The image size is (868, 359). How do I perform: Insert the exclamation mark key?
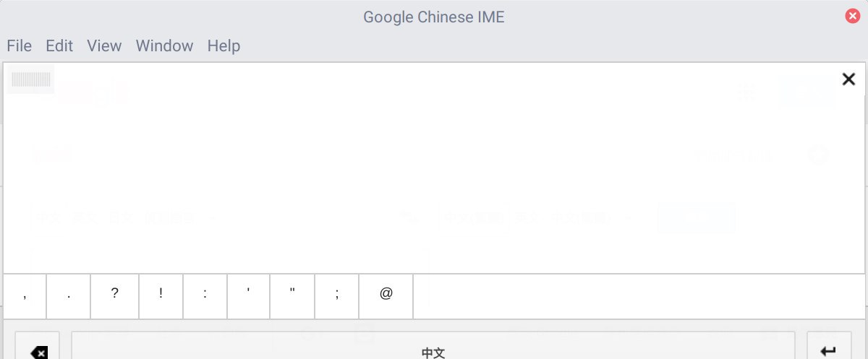click(x=161, y=296)
